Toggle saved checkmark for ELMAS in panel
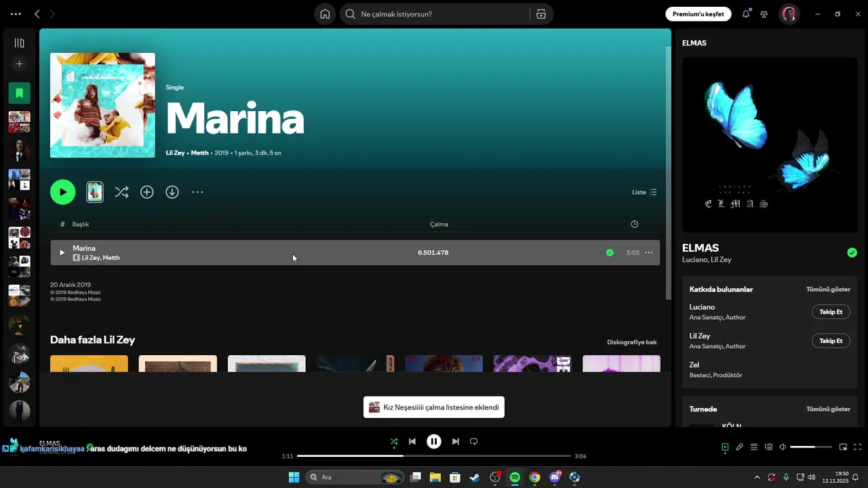Viewport: 868px width, 488px height. pyautogui.click(x=852, y=253)
